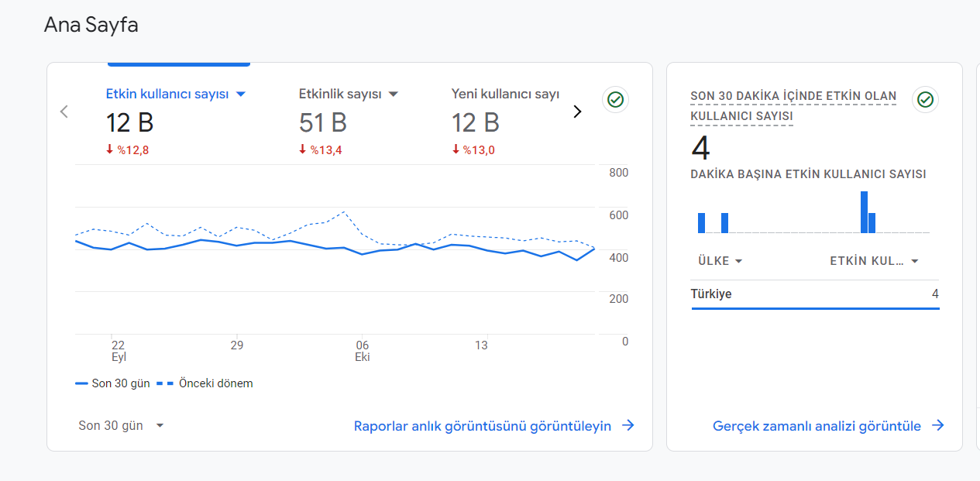Click arrow icon beside Raporlar anlık görüntüsünü görüntüleyin
Viewport: 980px width, 481px height.
point(628,425)
